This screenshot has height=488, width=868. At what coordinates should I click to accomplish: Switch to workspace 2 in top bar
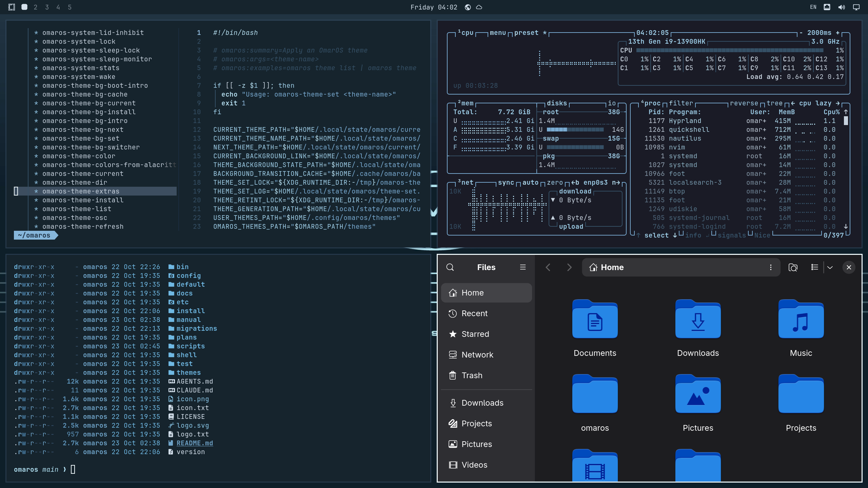(36, 7)
